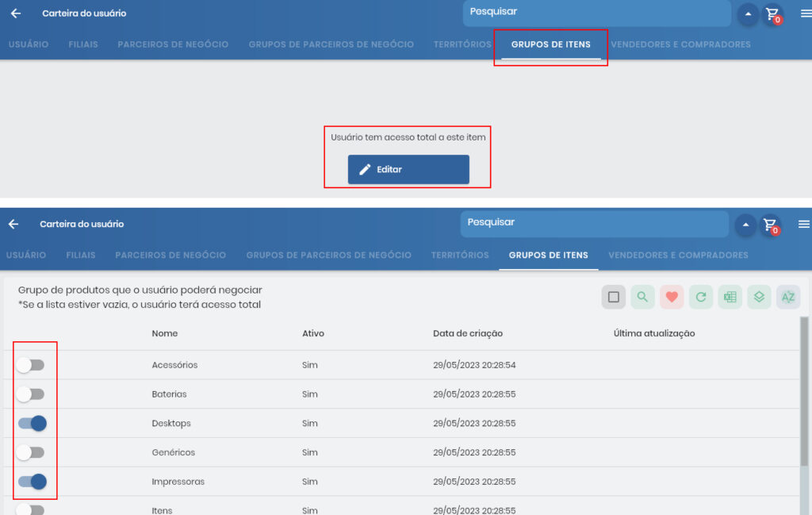The width and height of the screenshot is (812, 515).
Task: Sort the list alphabetically with A-Z icon
Action: [787, 297]
